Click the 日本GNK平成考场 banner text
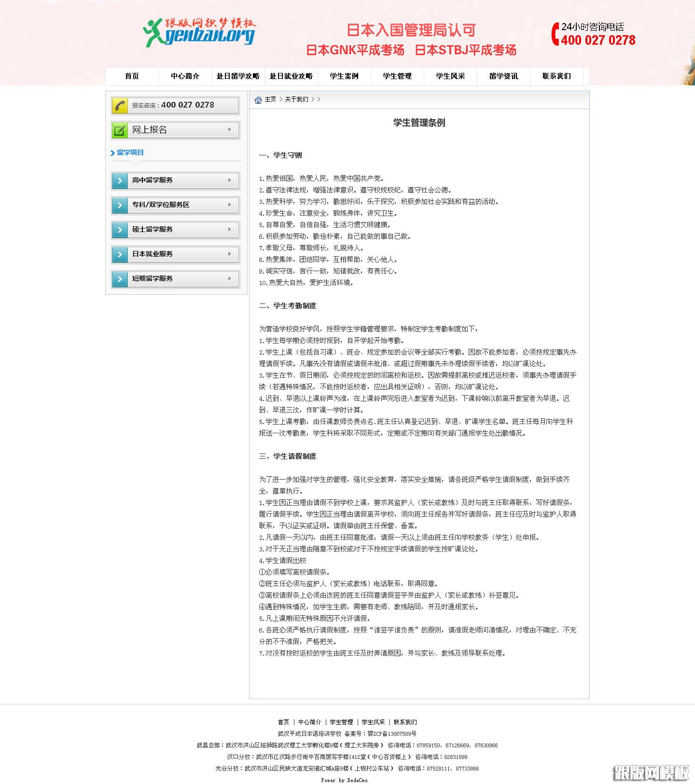Image resolution: width=695 pixels, height=784 pixels. pyautogui.click(x=355, y=50)
